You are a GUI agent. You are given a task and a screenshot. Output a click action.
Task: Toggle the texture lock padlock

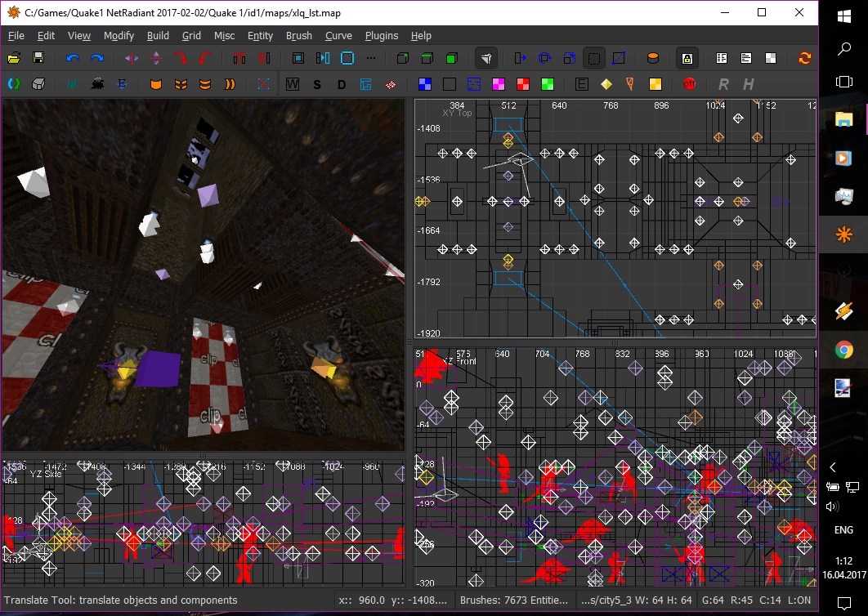pyautogui.click(x=687, y=58)
